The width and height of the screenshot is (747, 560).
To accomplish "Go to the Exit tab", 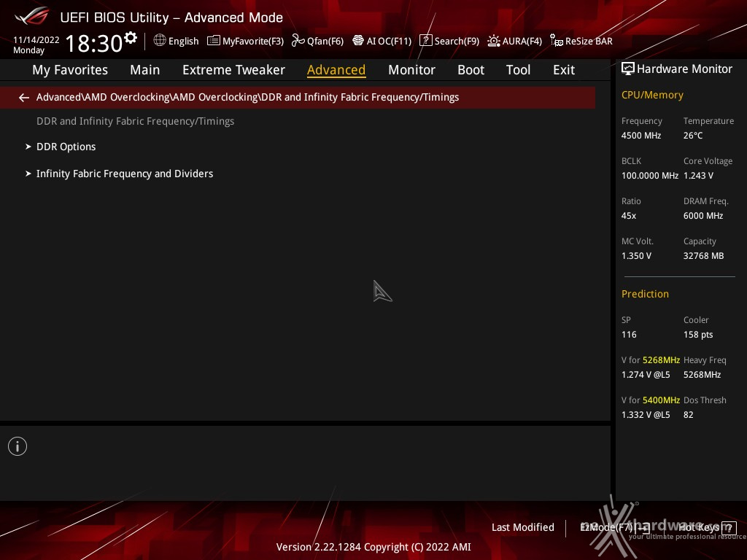I will point(564,70).
